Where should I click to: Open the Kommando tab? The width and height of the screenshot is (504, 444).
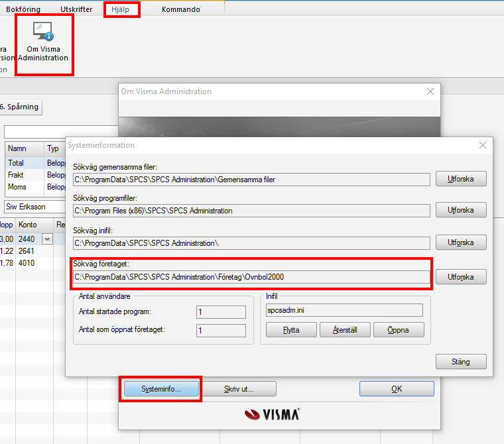click(180, 9)
